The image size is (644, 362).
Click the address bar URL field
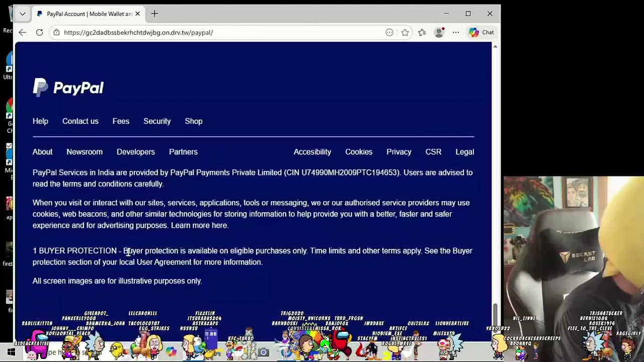pos(221,32)
